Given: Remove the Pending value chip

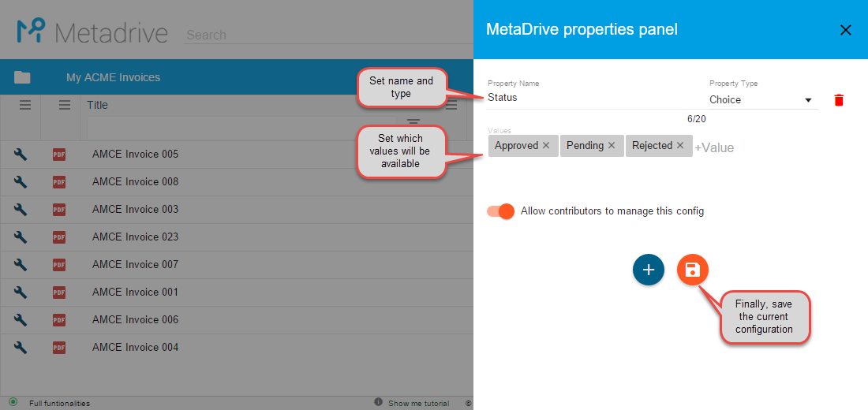Looking at the screenshot, I should click(x=612, y=146).
